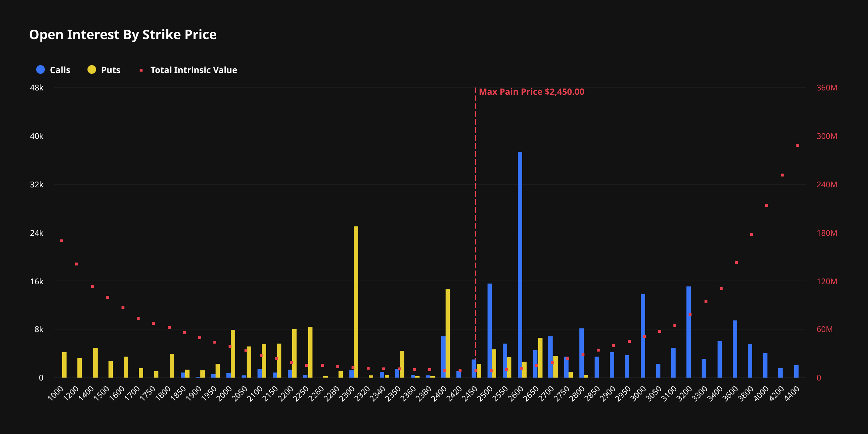The width and height of the screenshot is (868, 434).
Task: Click the blue Calls legend circle
Action: coord(41,69)
